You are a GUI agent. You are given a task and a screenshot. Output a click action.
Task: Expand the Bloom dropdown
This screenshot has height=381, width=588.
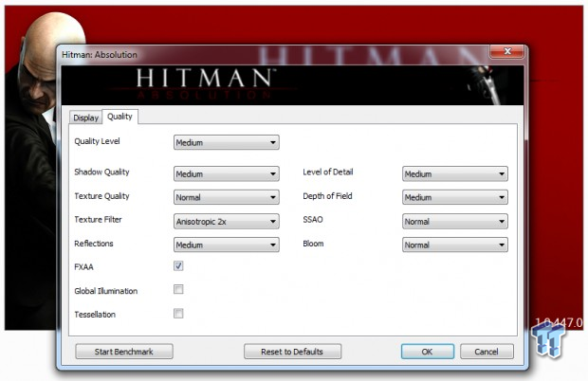[x=455, y=245]
